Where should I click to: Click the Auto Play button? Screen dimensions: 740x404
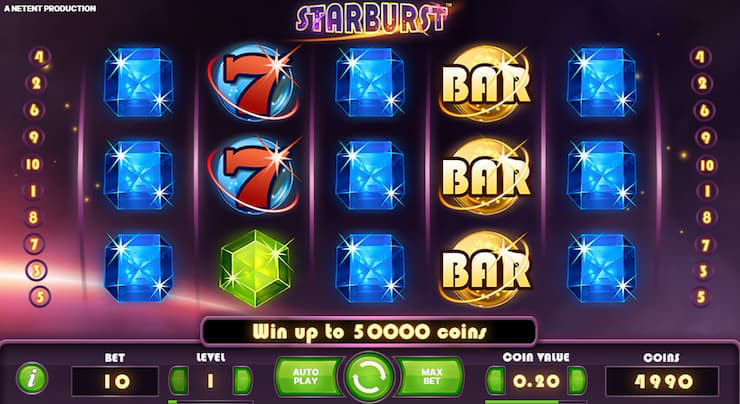click(x=308, y=377)
